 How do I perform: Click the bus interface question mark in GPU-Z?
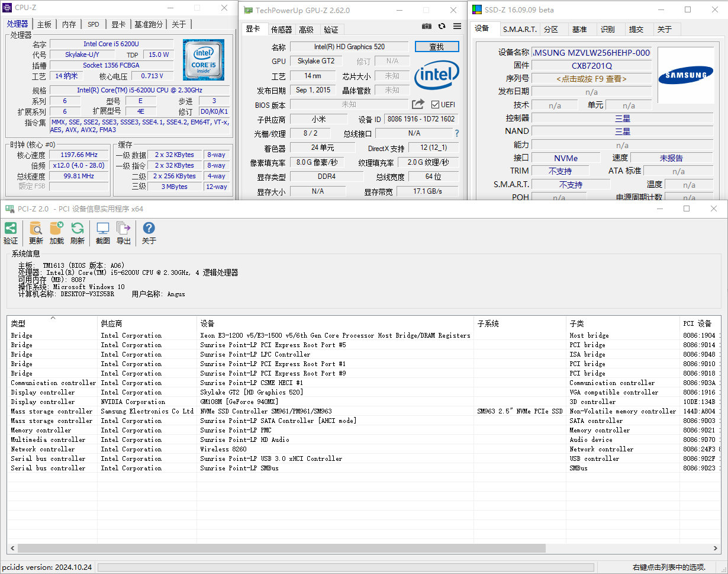coord(457,133)
